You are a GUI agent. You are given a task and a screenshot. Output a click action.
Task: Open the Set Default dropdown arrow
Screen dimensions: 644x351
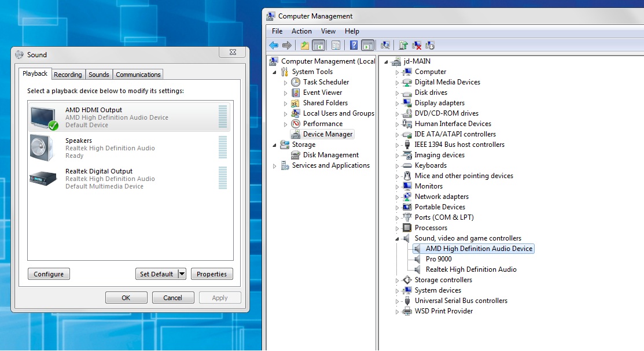point(182,274)
